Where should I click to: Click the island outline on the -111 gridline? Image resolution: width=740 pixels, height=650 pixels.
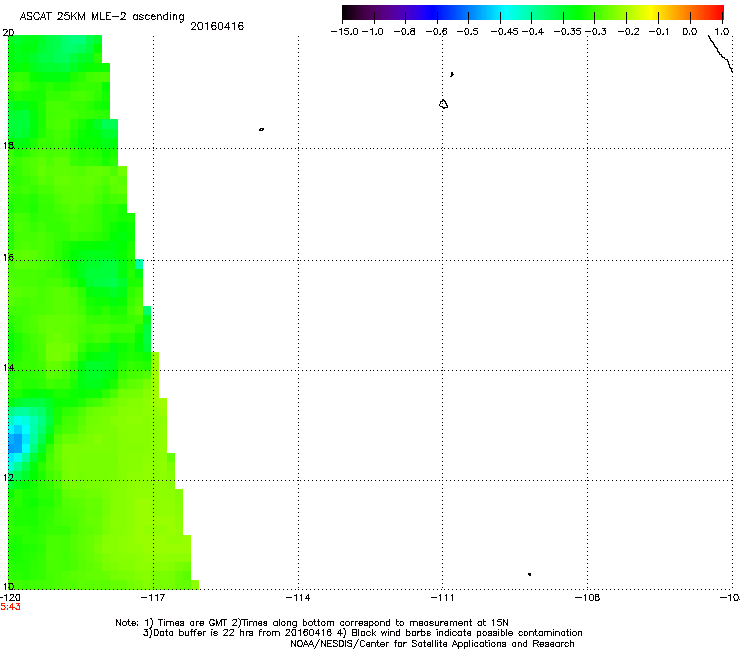click(443, 104)
